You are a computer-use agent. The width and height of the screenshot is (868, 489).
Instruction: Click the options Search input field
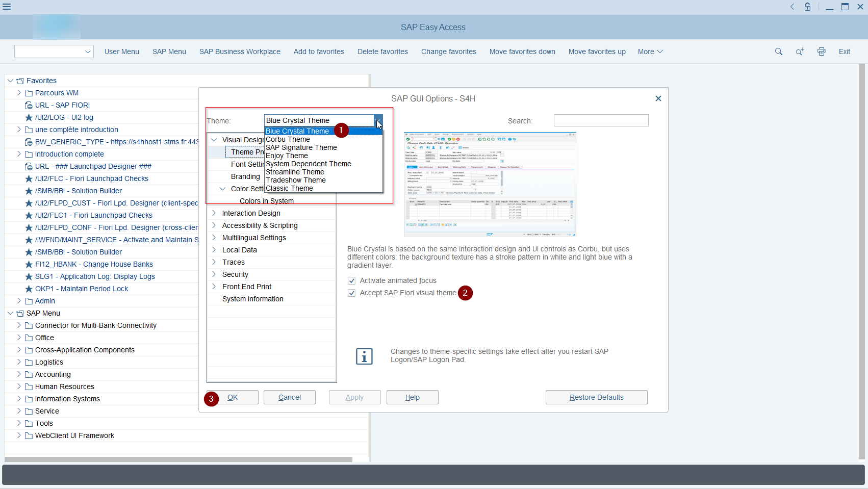tap(601, 120)
